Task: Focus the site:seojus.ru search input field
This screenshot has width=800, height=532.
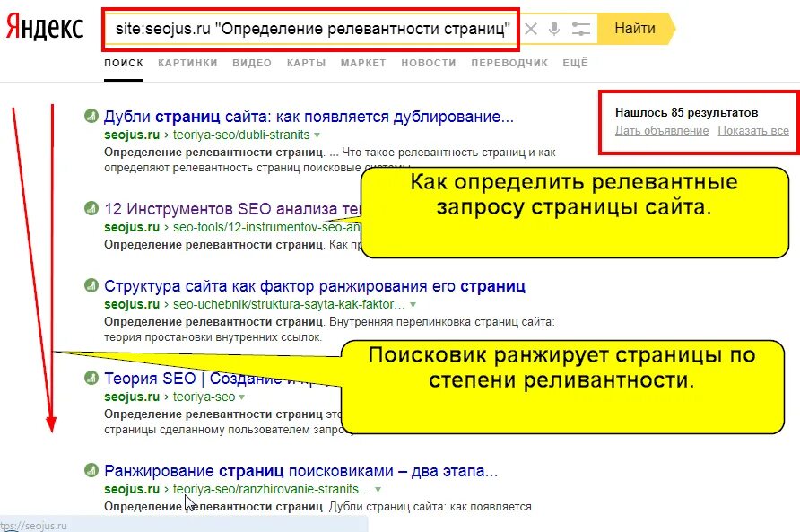Action: [311, 29]
